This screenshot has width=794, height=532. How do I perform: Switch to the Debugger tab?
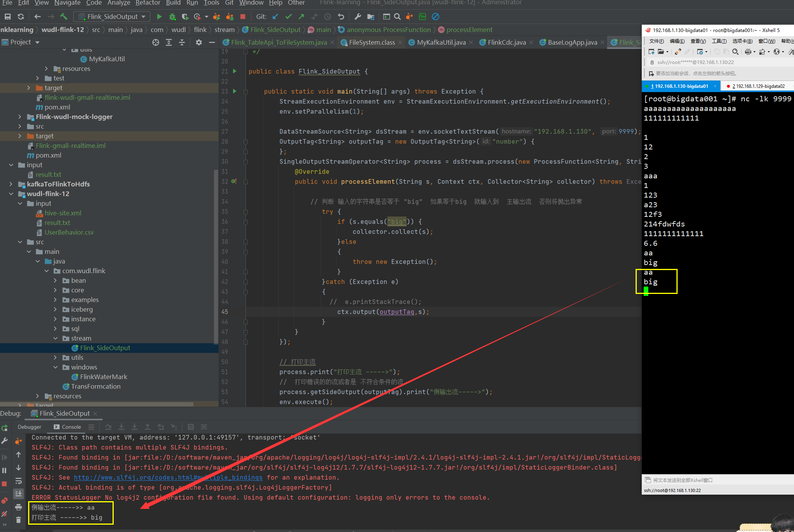[29, 427]
